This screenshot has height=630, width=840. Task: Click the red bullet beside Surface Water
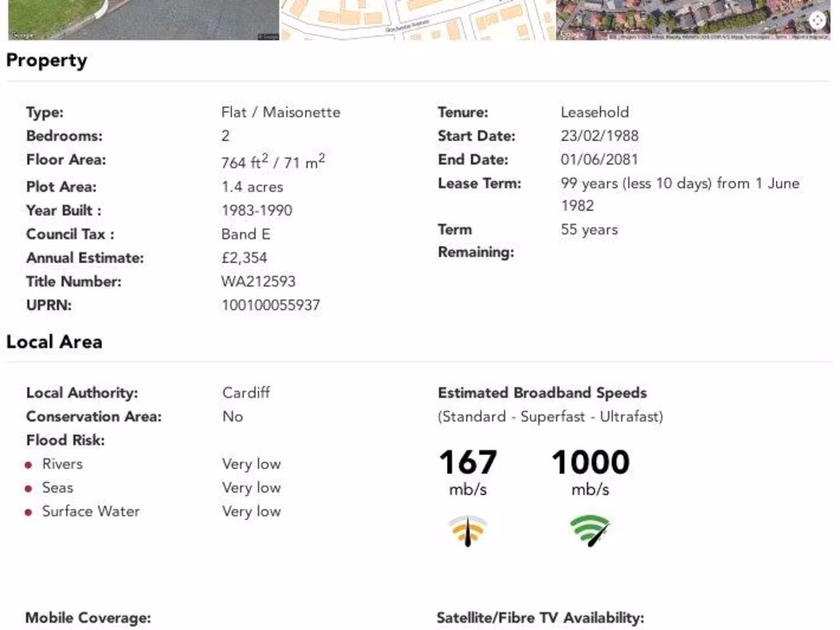point(29,513)
